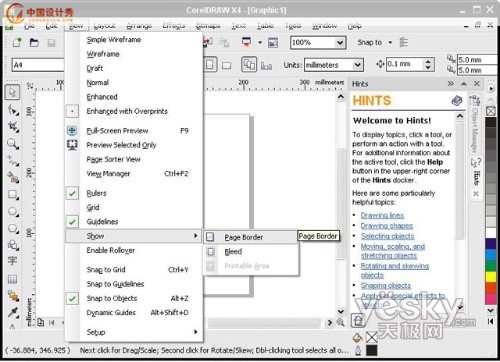Select the Shape tool

click(13, 109)
